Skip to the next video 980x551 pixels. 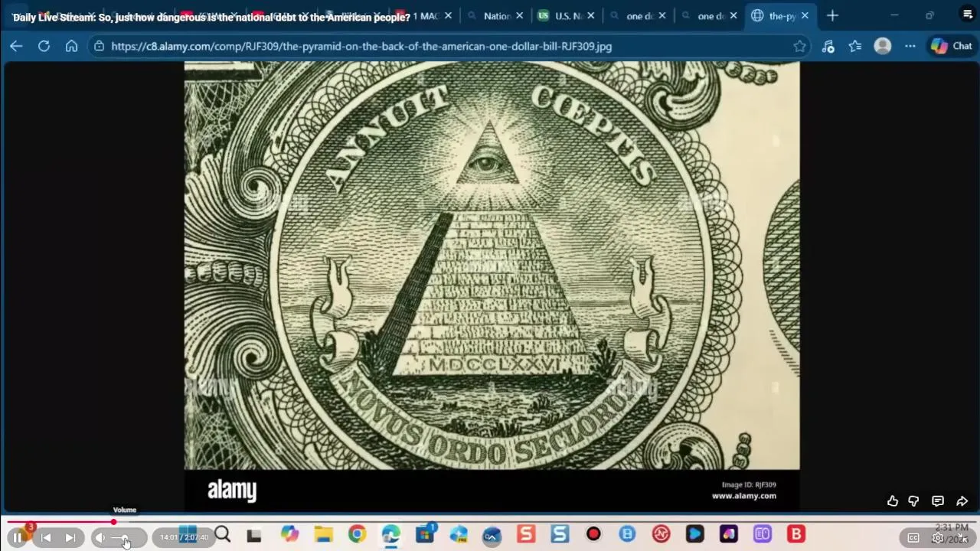(70, 538)
